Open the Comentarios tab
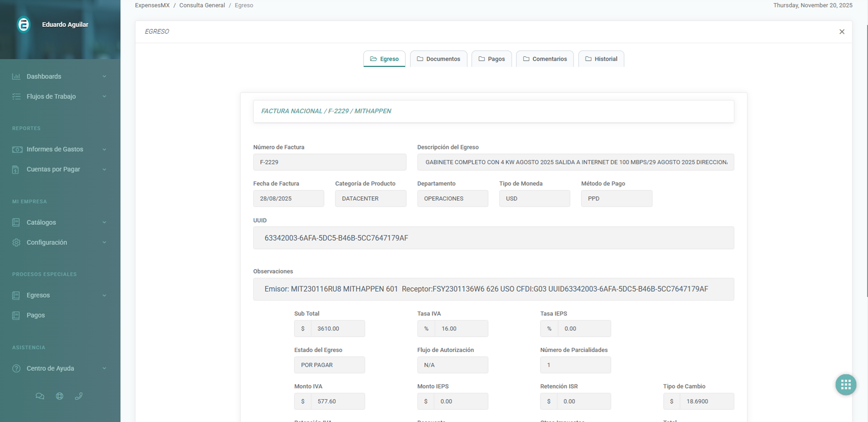The width and height of the screenshot is (868, 422). (x=544, y=59)
